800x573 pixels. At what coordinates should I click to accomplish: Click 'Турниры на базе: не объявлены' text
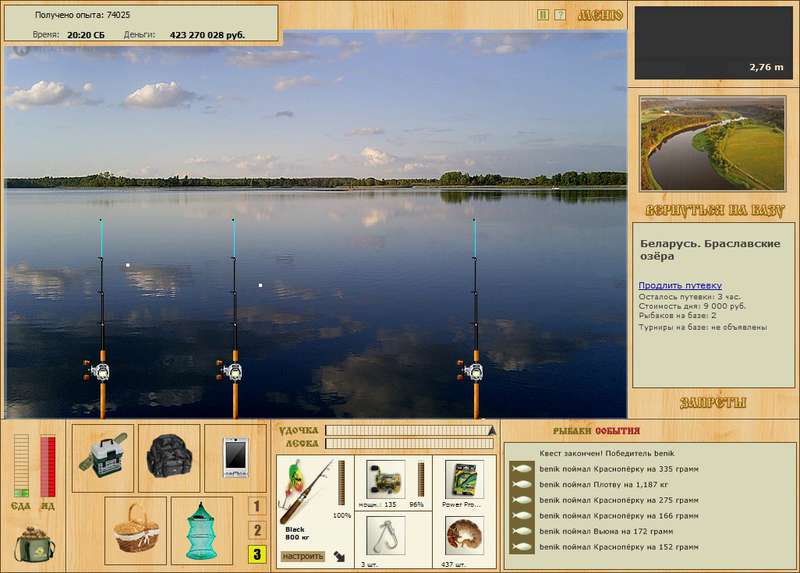[x=703, y=327]
